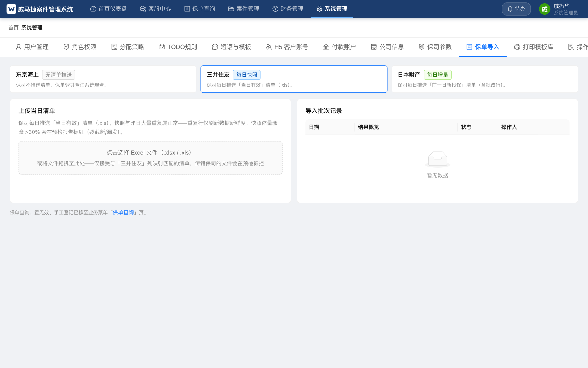The image size is (588, 368).
Task: Click the 打印模板库 printer icon
Action: pyautogui.click(x=517, y=47)
